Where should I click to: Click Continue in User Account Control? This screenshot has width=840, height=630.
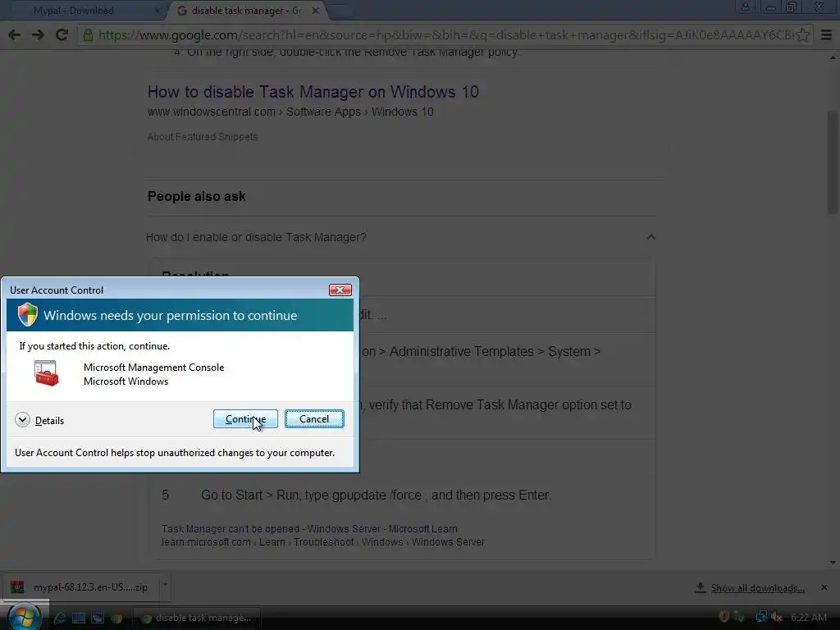(245, 419)
